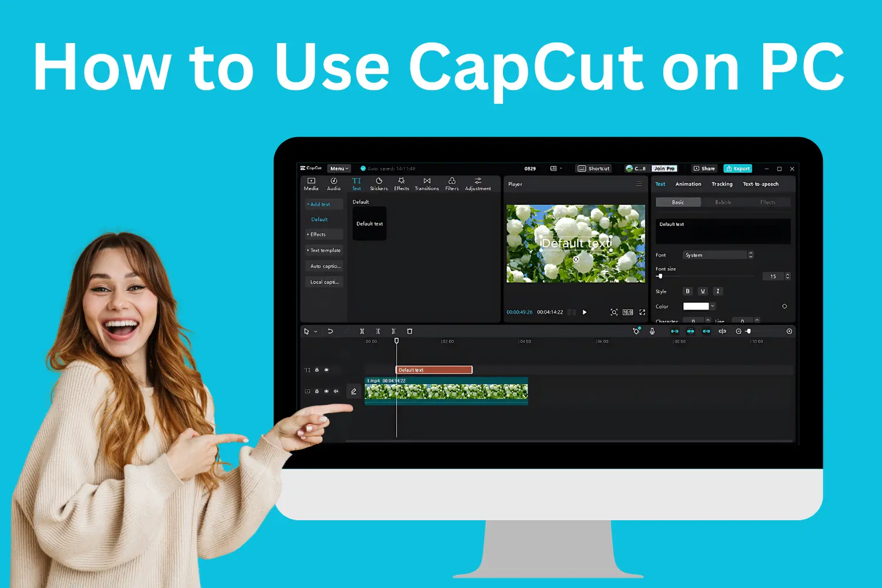Click the delete right trim tool
This screenshot has height=588, width=882.
coord(393,331)
